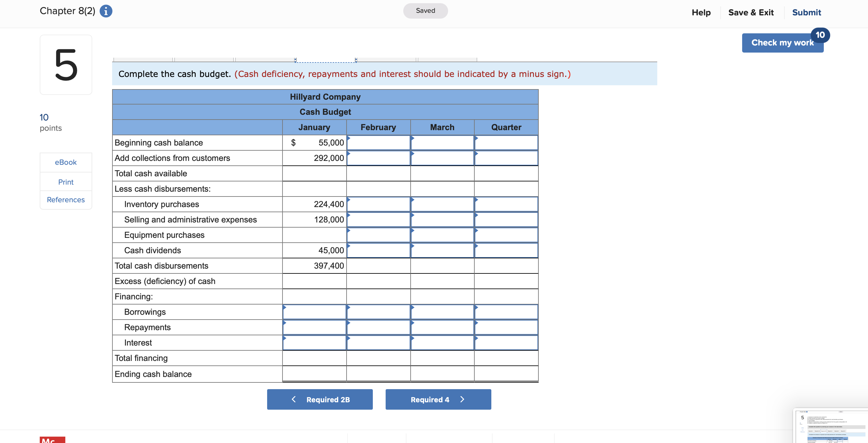Advance using the Required 4 button
The height and width of the screenshot is (443, 868).
tap(438, 399)
